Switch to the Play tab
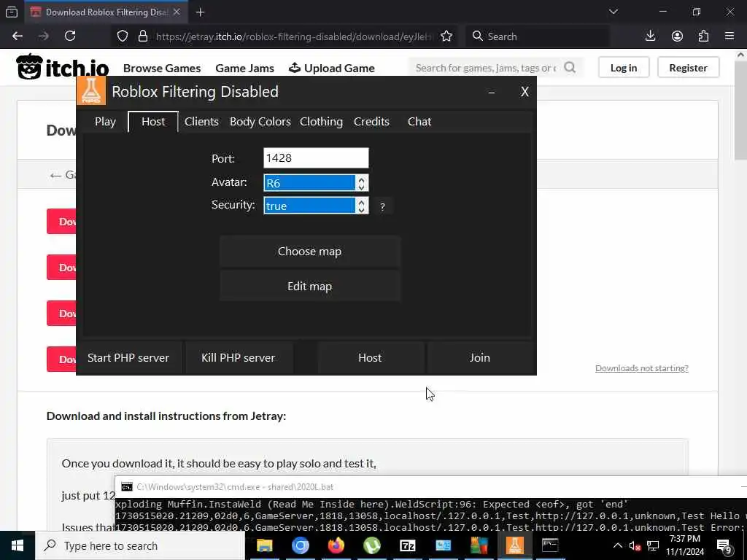The width and height of the screenshot is (747, 560). tap(105, 122)
